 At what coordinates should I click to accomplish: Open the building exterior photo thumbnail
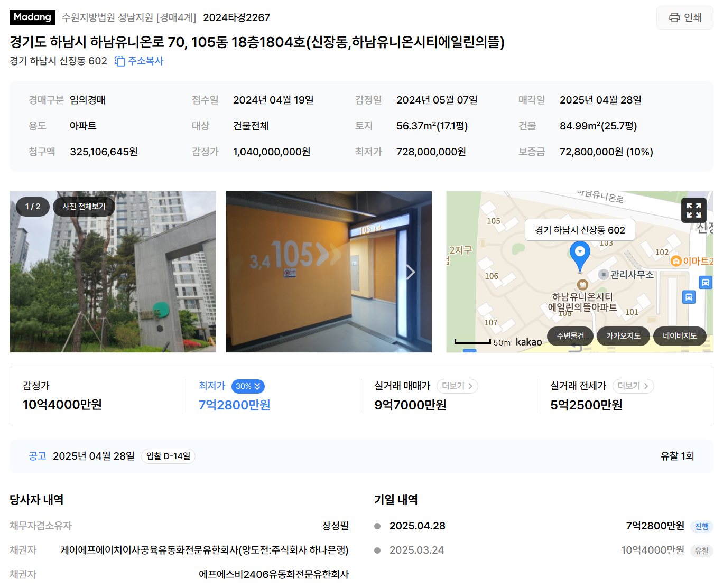click(113, 272)
